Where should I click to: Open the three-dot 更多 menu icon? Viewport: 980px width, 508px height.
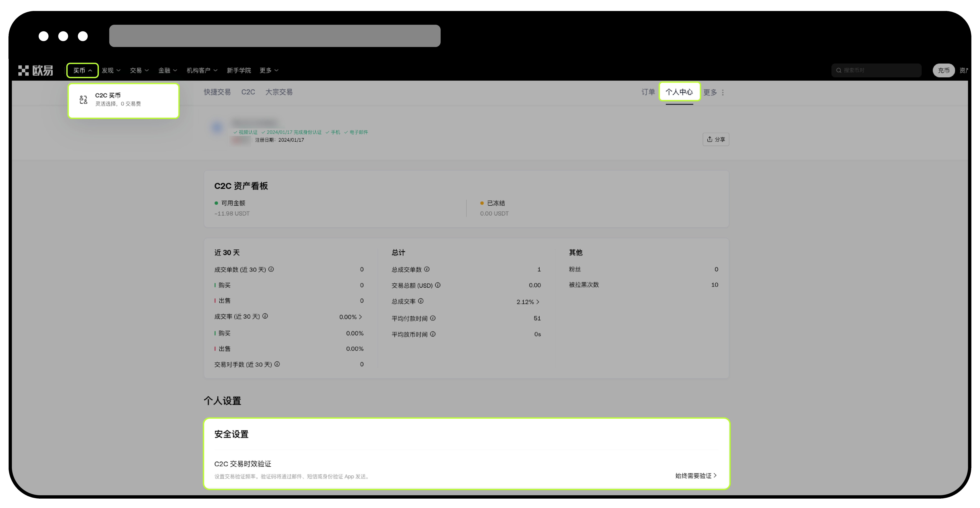723,92
